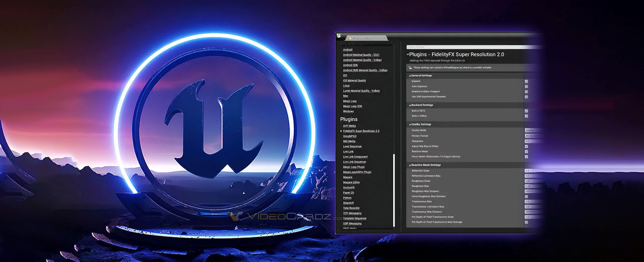Toggle the Reactive Mask checkbox
Viewport: 644px width, 262px height.
pyautogui.click(x=526, y=152)
